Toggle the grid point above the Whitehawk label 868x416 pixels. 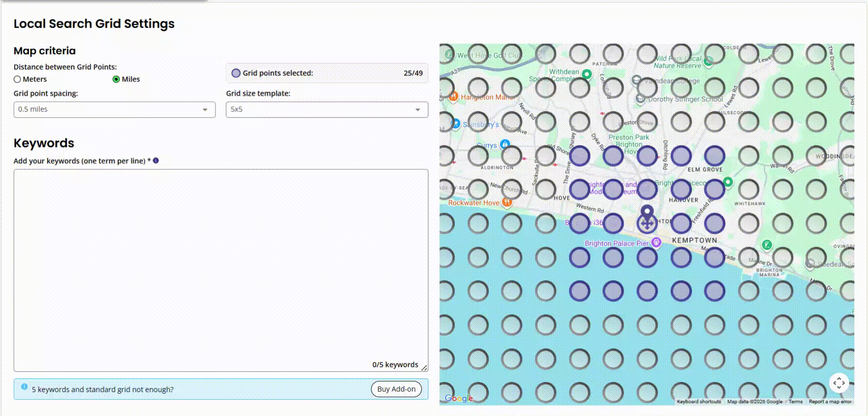pyautogui.click(x=749, y=189)
